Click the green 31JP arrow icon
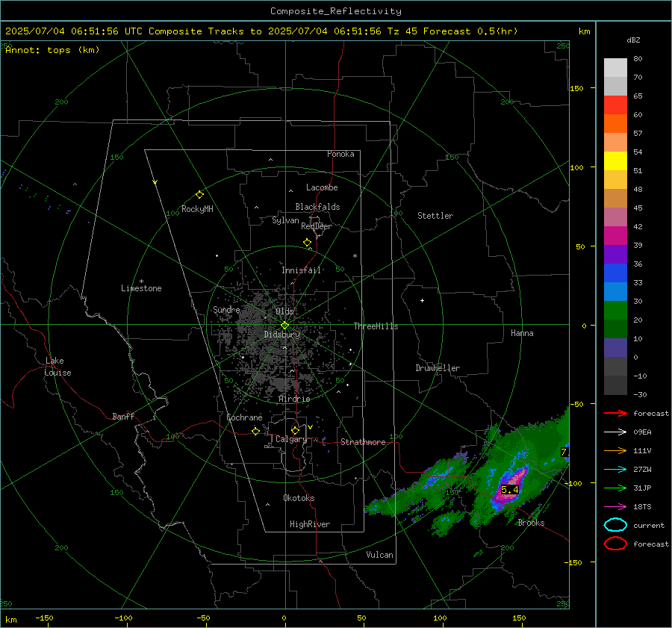The image size is (672, 628). (615, 488)
